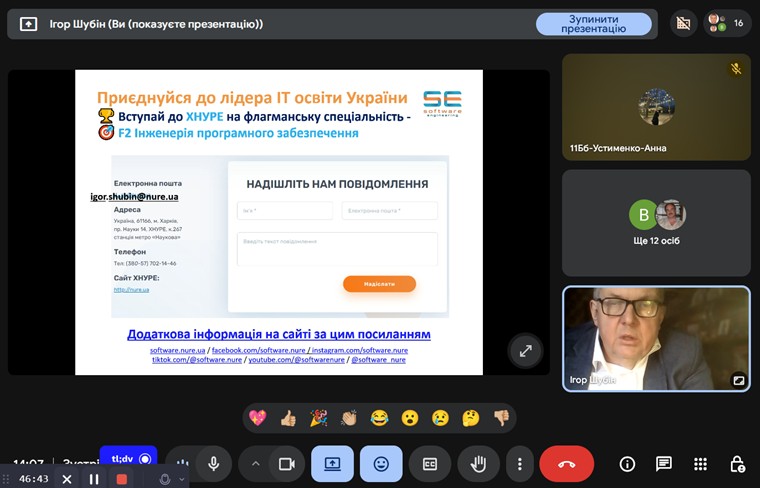This screenshot has height=488, width=760.
Task: Expand the video settings chevron
Action: 255,464
